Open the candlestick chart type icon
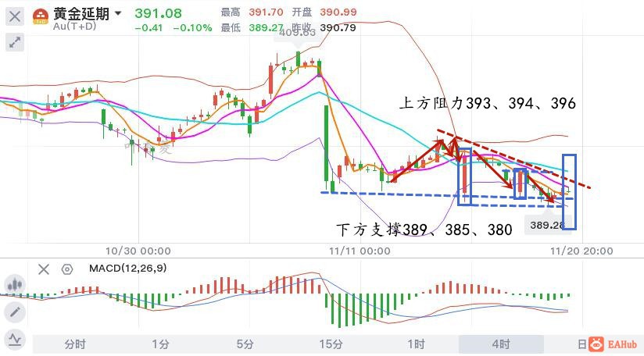 click(14, 287)
